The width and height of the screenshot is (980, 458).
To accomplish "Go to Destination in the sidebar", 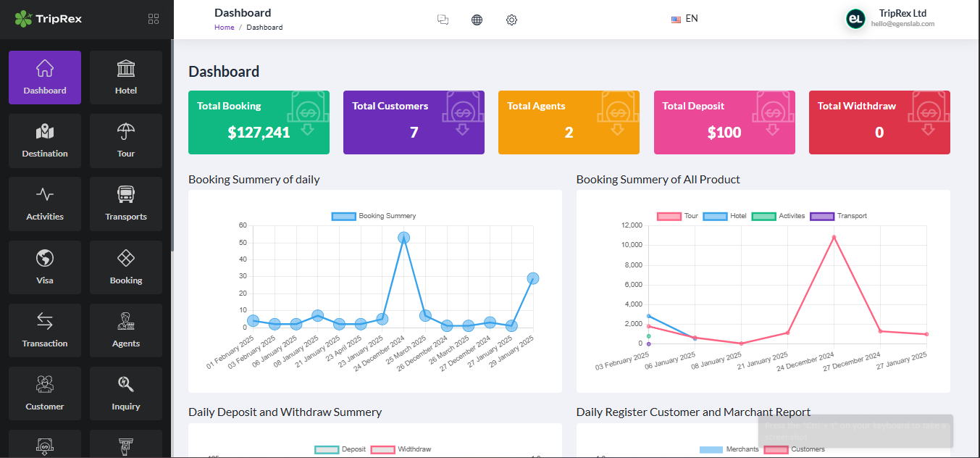I will [x=45, y=141].
